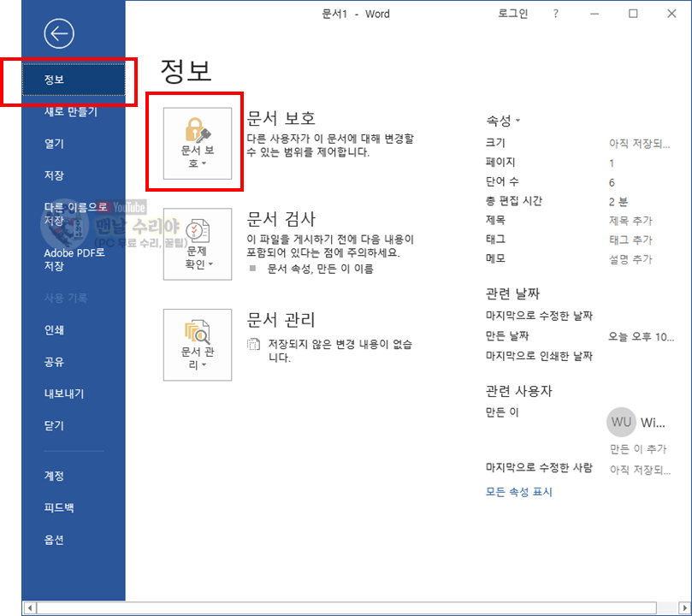Click the 문서 관리 heading text

[x=281, y=319]
